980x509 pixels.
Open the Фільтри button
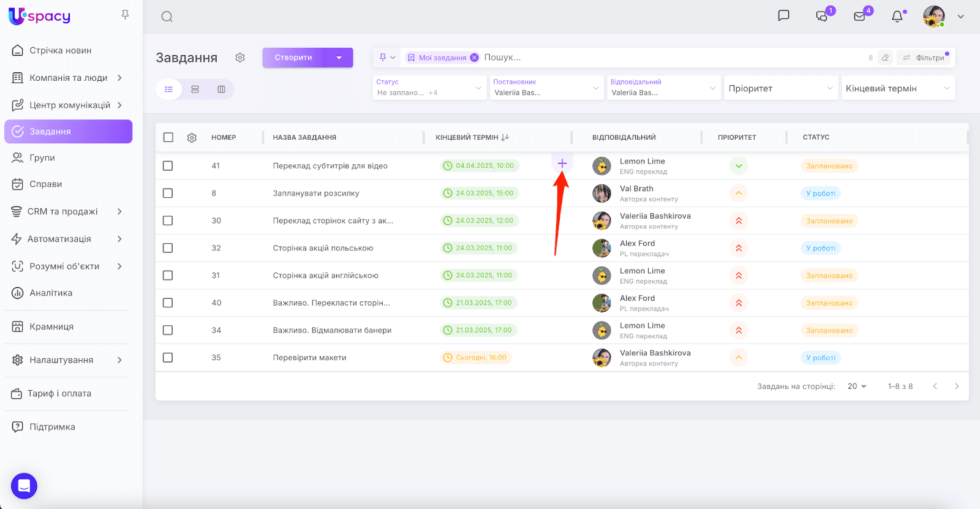[x=925, y=58]
